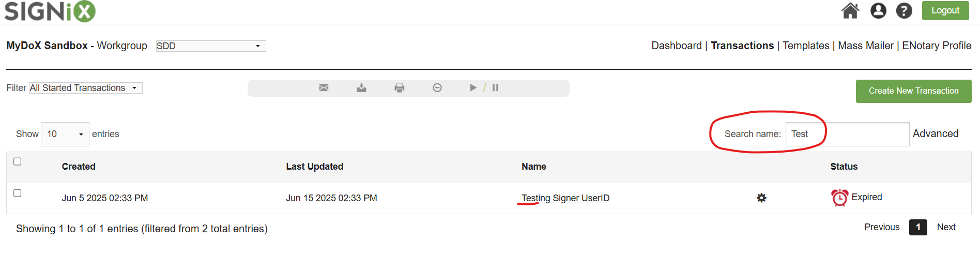Check the Jun 5 2025 transaction checkbox
The image size is (980, 254).
[x=18, y=193]
